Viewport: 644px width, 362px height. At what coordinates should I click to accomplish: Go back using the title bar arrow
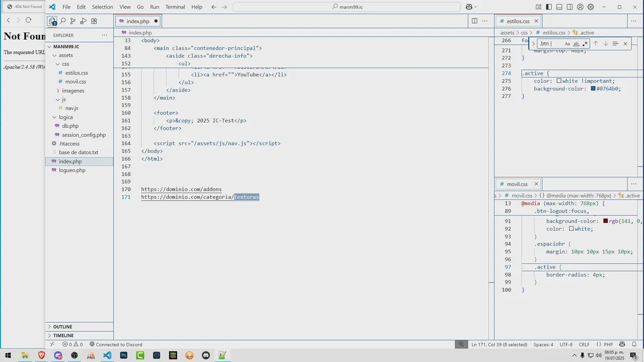214,7
